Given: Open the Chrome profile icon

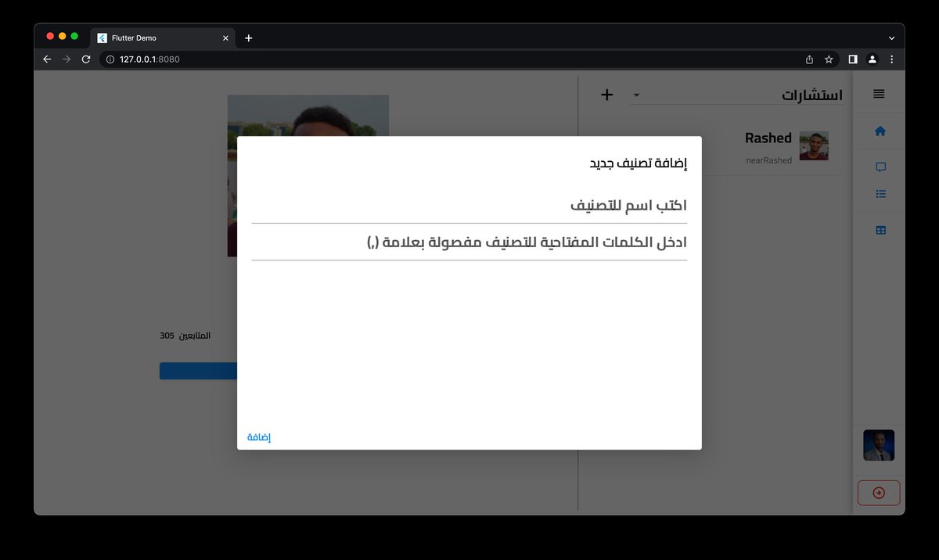Looking at the screenshot, I should click(x=872, y=59).
